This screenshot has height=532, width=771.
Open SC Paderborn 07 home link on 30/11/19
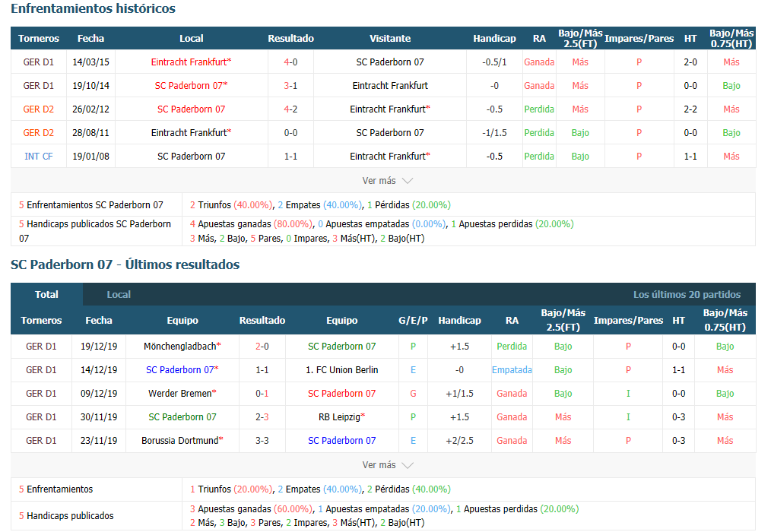pos(182,417)
